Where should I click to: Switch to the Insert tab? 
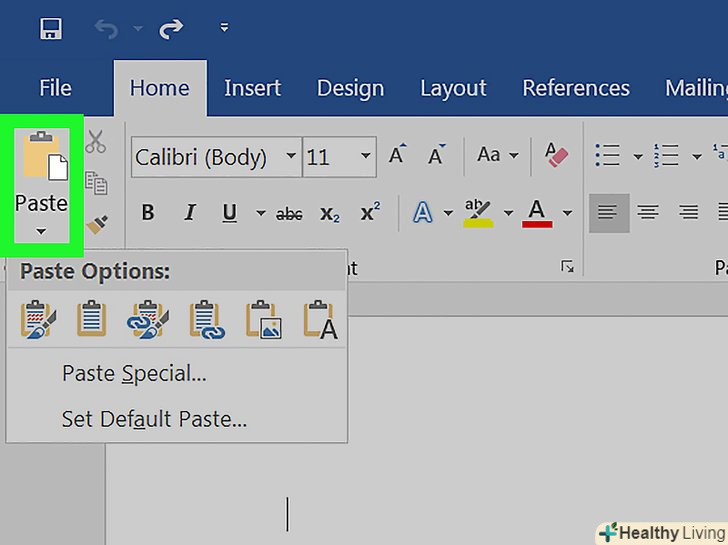pyautogui.click(x=251, y=88)
